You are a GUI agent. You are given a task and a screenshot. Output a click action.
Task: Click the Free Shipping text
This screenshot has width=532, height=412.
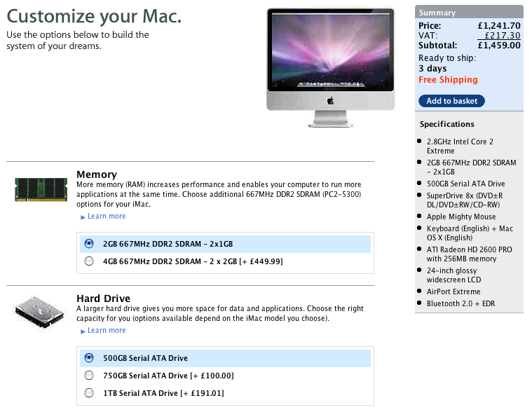click(x=448, y=80)
